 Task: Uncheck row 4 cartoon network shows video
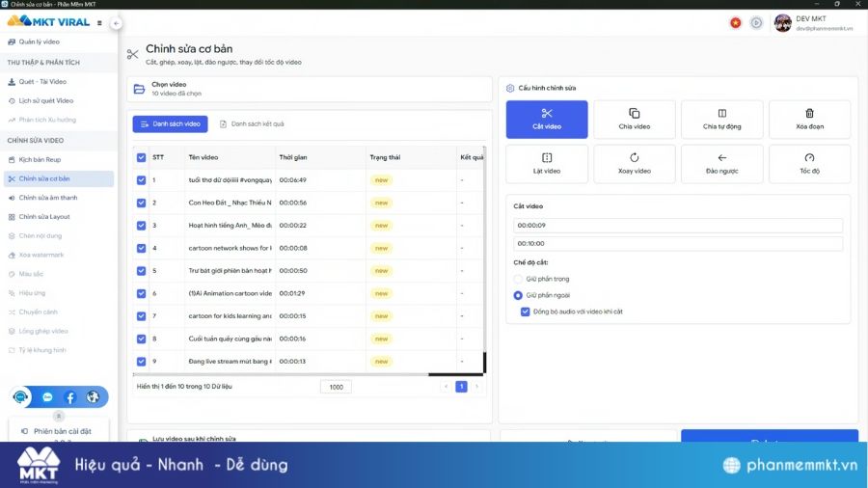(141, 248)
